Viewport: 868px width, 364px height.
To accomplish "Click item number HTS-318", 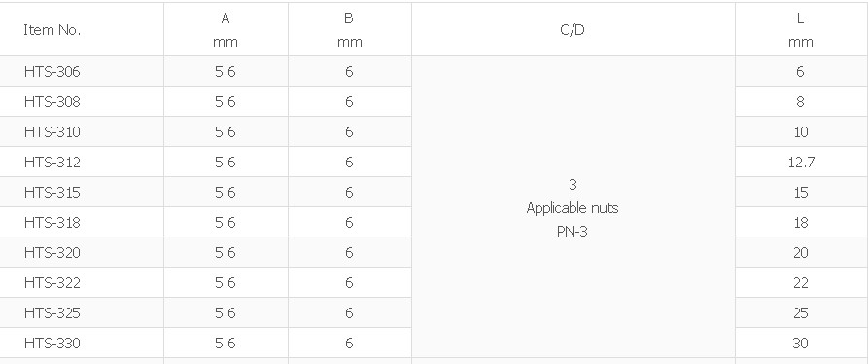I will (x=52, y=223).
